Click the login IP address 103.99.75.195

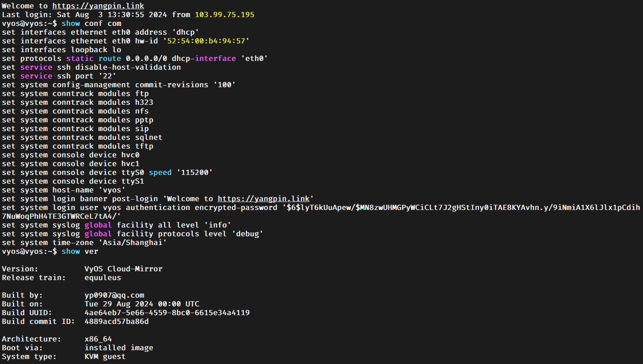coord(225,15)
